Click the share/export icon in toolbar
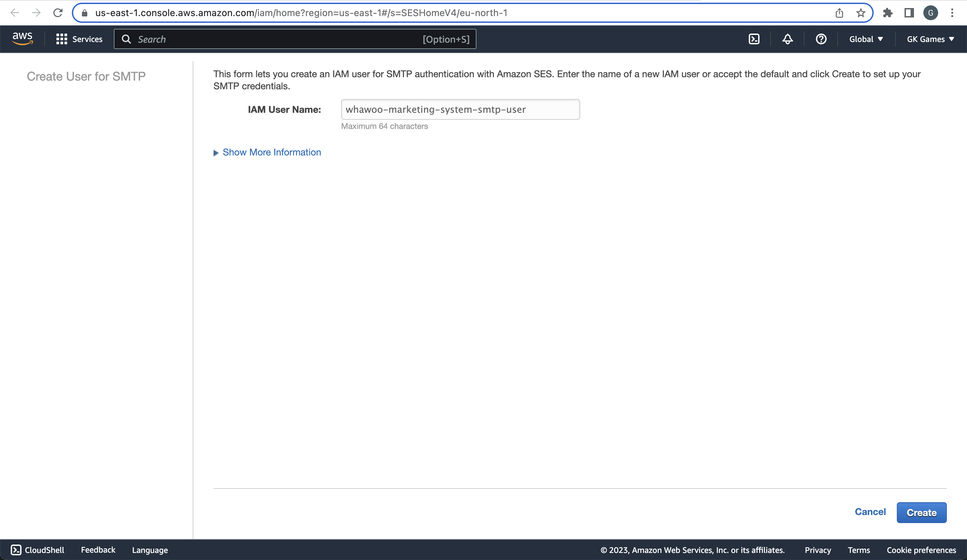 (839, 13)
